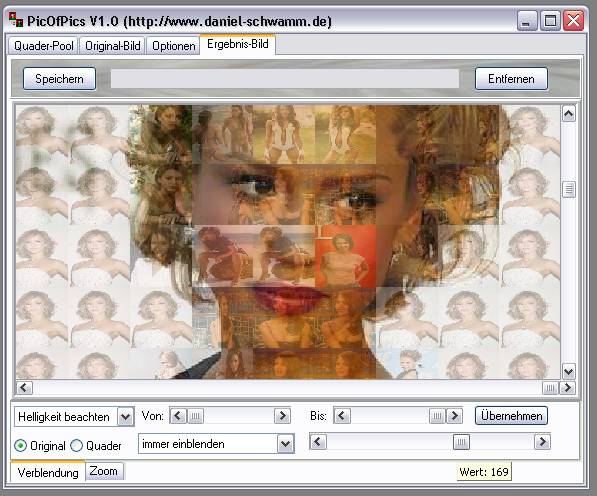Expand the Helligkeit beachten dropdown
597x496 pixels.
coord(126,417)
